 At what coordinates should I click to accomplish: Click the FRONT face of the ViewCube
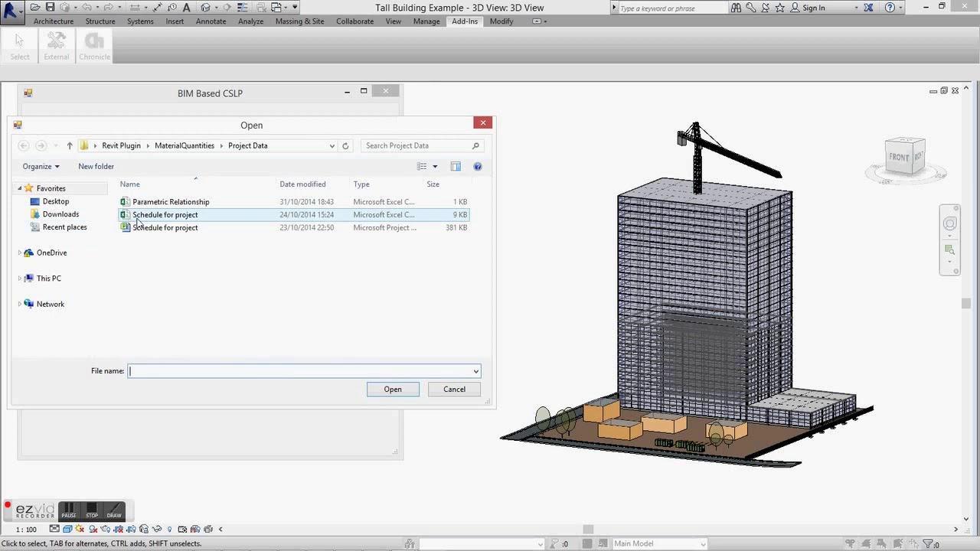tap(899, 157)
